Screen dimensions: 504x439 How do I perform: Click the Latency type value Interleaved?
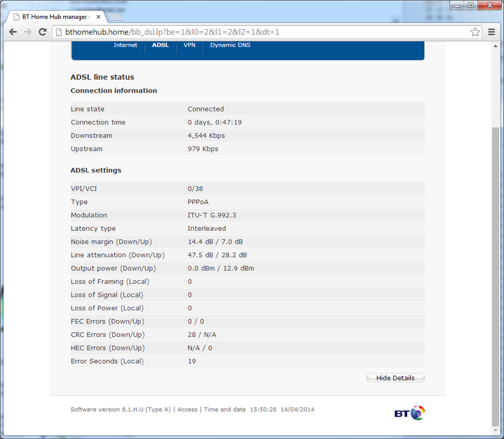[206, 228]
